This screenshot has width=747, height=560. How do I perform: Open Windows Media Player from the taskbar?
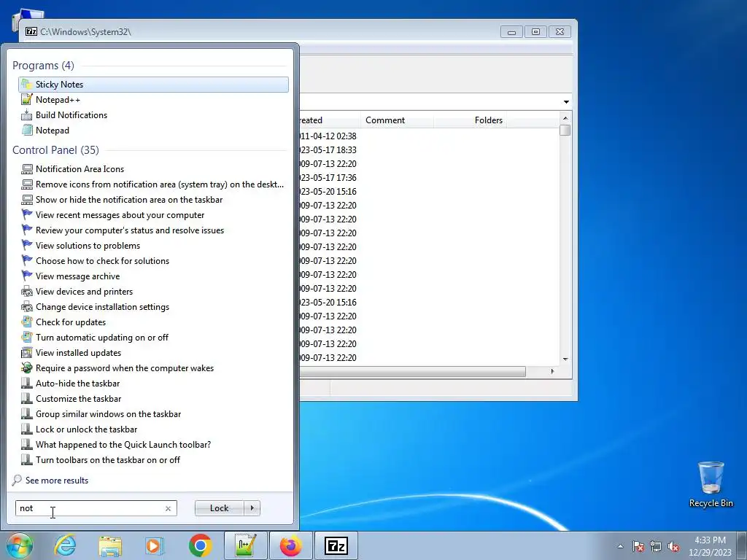155,545
